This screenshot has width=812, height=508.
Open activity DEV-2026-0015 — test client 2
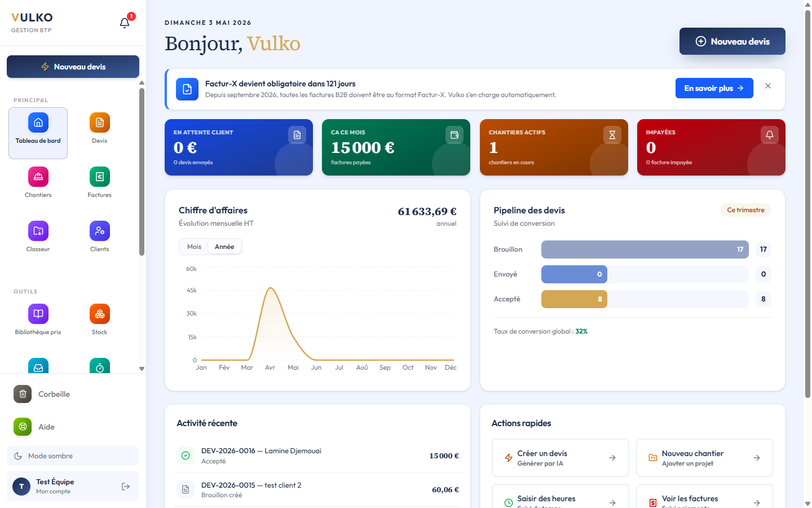tap(317, 489)
